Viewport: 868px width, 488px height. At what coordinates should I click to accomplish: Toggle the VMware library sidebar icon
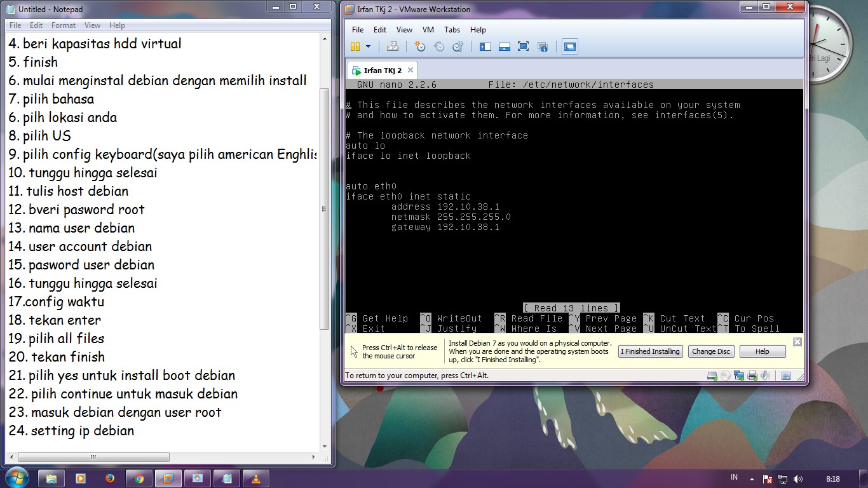tap(485, 46)
